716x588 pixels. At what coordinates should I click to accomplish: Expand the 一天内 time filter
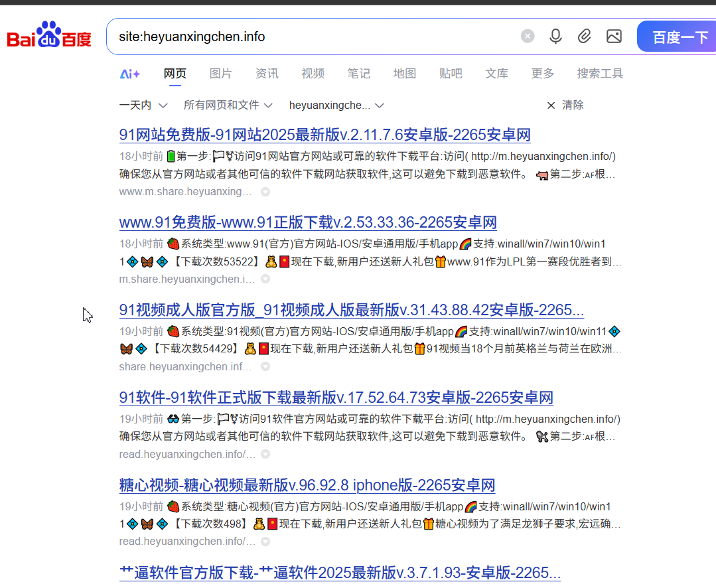(143, 105)
